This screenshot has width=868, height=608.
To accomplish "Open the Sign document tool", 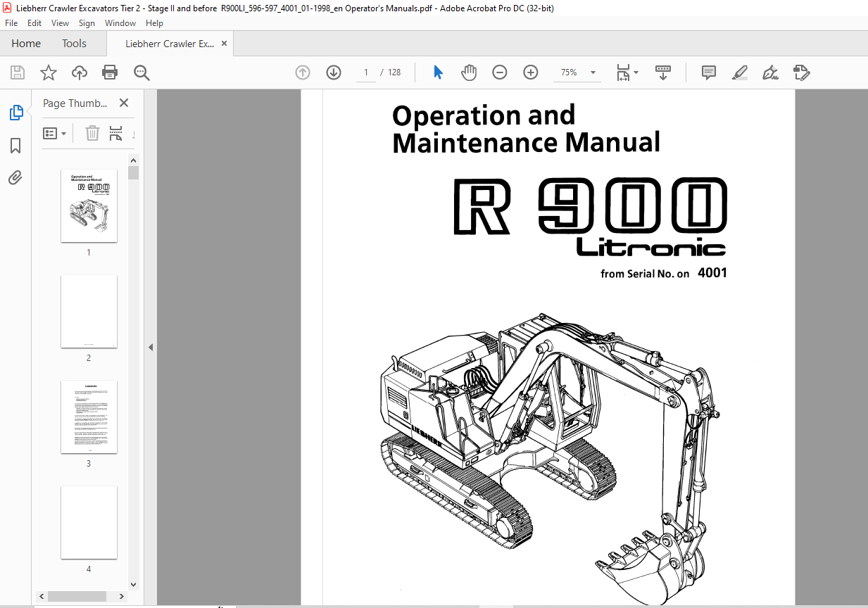I will 771,72.
